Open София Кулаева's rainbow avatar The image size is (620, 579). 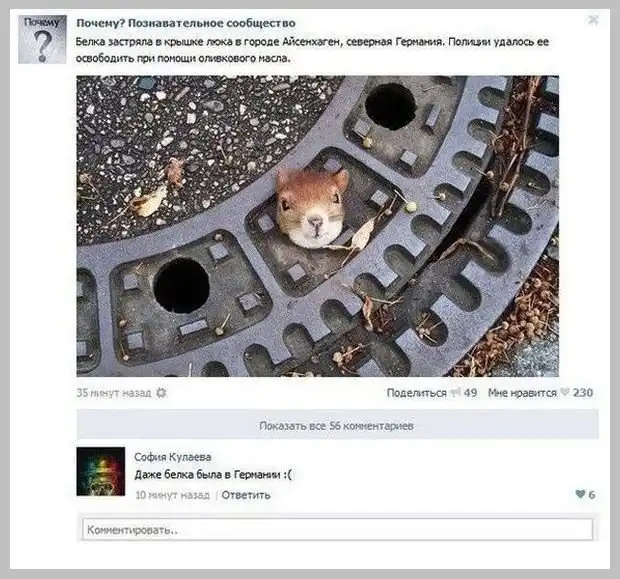click(101, 471)
